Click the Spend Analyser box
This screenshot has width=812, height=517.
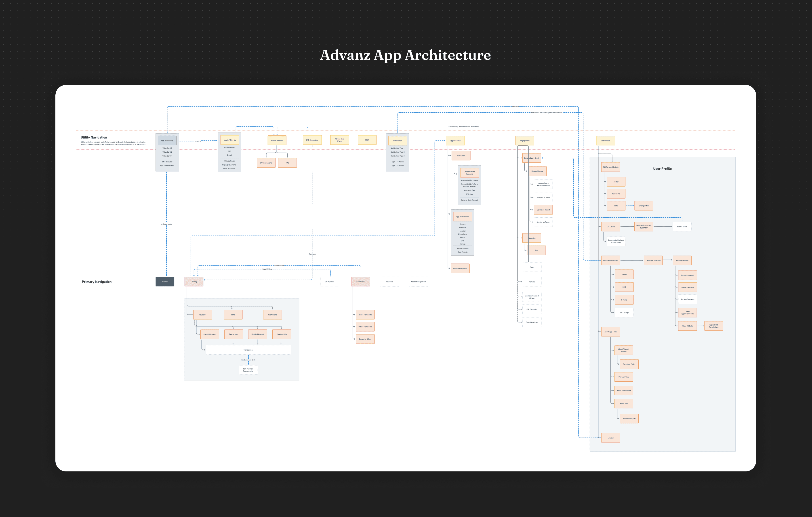pos(532,322)
